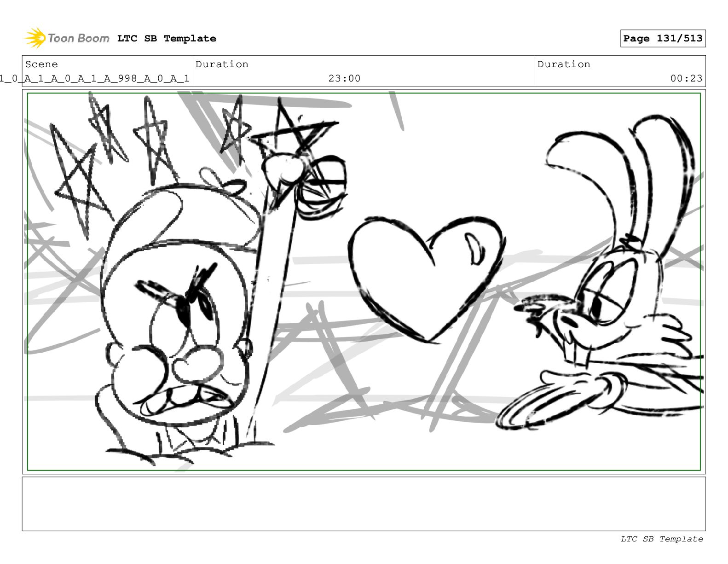Click the storyboard panel sketch thumbnail
Viewport: 728px width, 564px height.
pos(364,282)
